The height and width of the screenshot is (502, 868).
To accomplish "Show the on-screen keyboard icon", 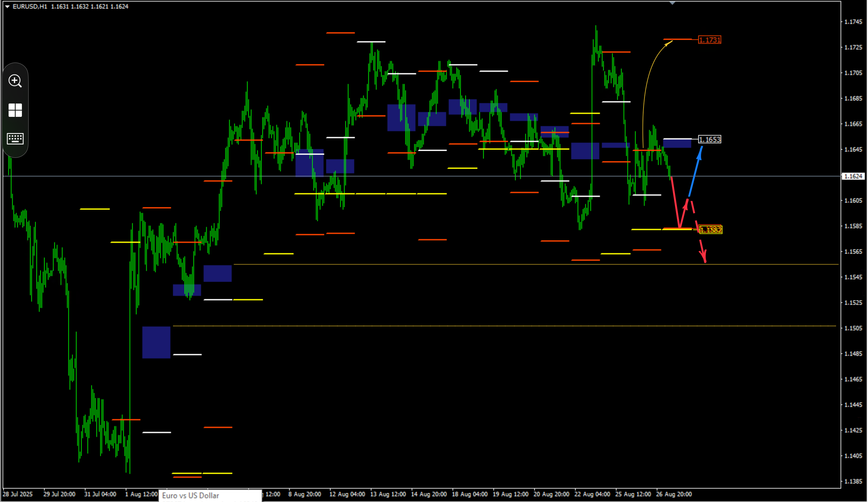I will click(15, 139).
